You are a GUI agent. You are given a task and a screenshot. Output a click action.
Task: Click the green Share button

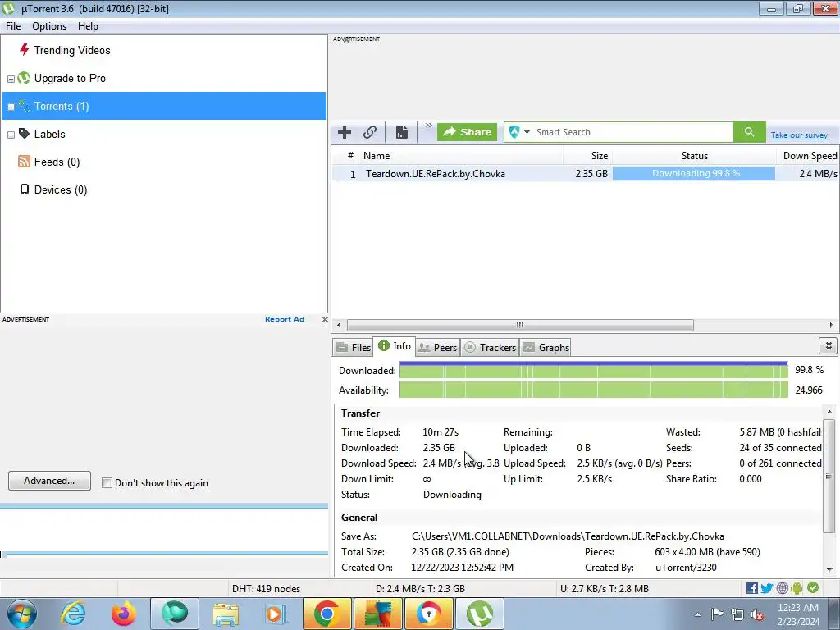click(467, 132)
